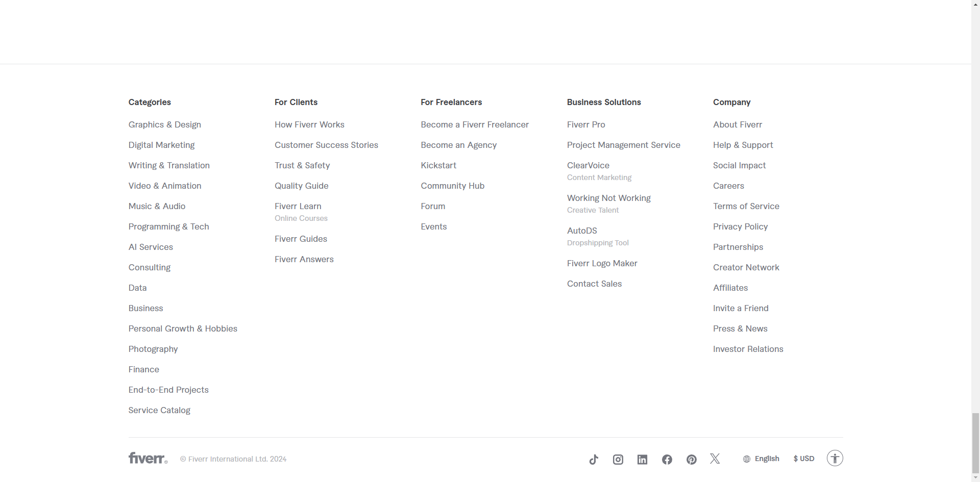
Task: Go to Community Hub
Action: [453, 186]
